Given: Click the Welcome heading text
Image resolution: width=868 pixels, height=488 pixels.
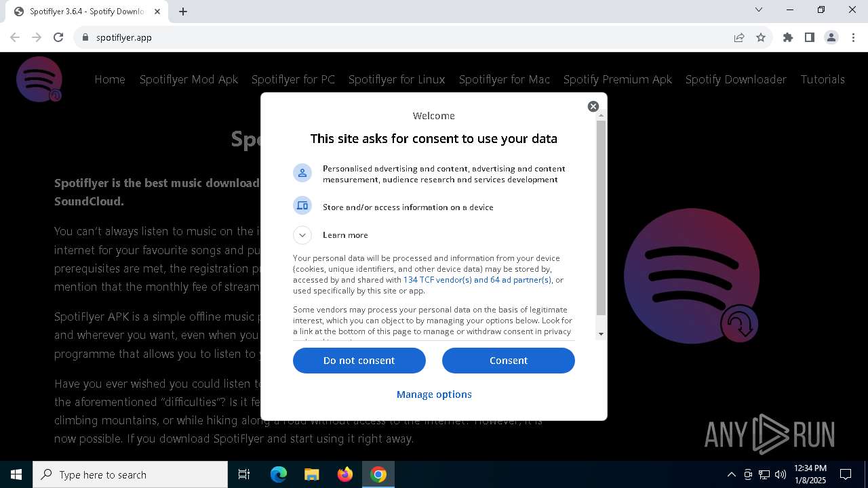Looking at the screenshot, I should pyautogui.click(x=434, y=116).
